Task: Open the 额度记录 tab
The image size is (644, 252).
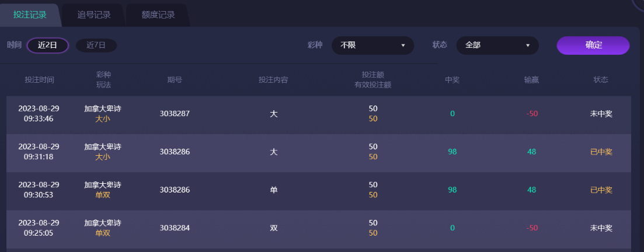Action: (x=158, y=15)
